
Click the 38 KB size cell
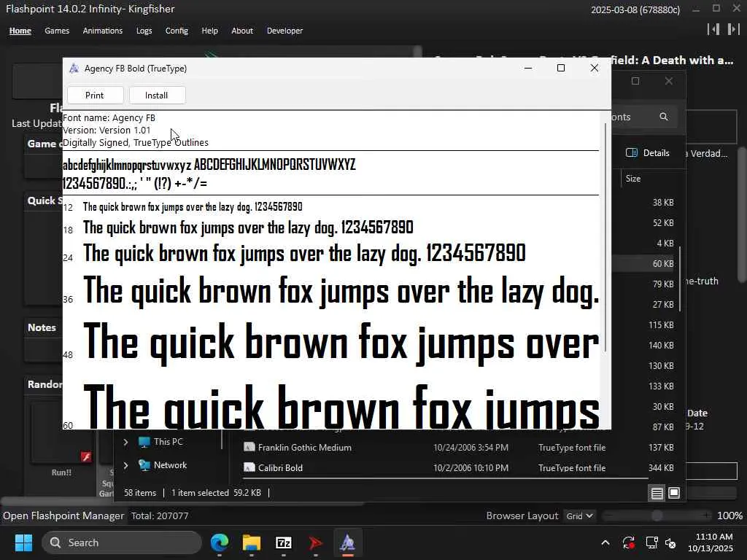click(x=662, y=203)
